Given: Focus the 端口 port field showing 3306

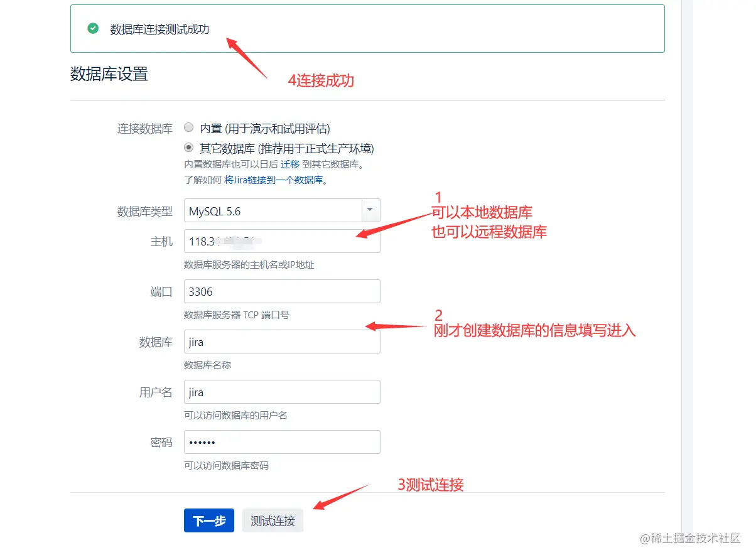Looking at the screenshot, I should point(282,291).
